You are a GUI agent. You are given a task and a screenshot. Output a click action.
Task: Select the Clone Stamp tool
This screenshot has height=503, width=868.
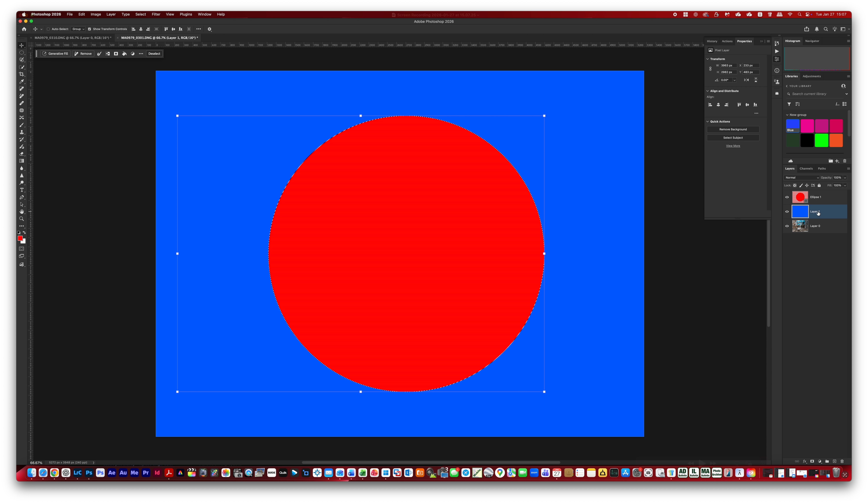click(22, 132)
